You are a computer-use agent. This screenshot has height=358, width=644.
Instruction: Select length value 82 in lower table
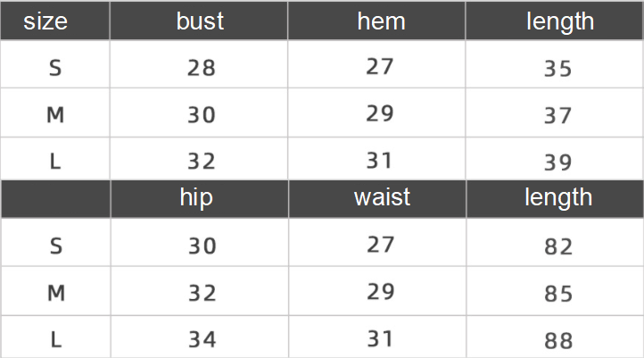click(558, 247)
